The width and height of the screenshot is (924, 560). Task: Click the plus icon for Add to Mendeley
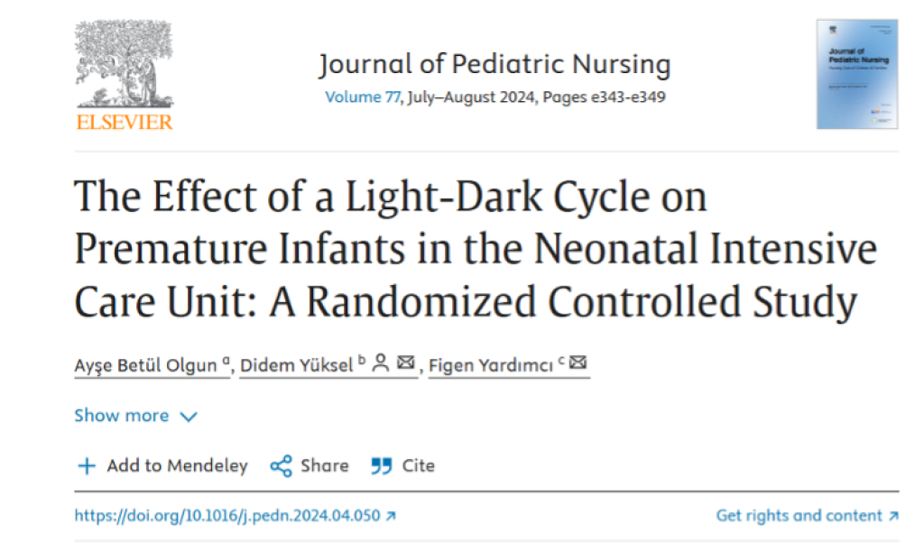(87, 466)
